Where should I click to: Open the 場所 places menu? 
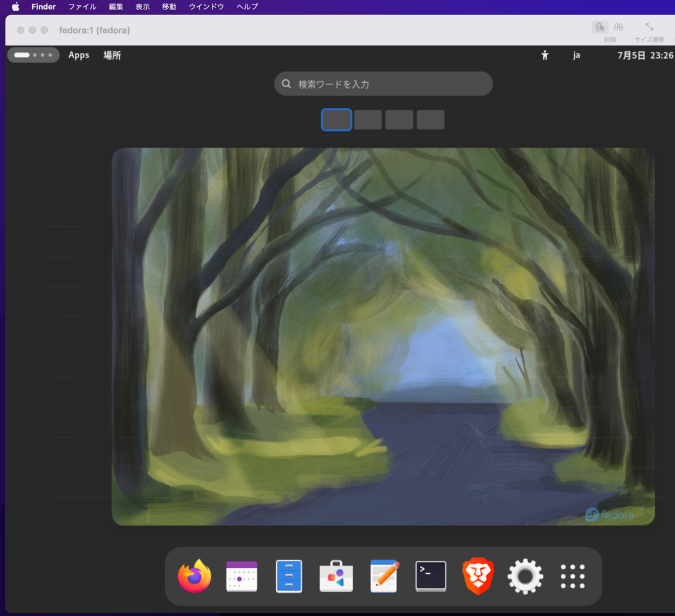(112, 55)
